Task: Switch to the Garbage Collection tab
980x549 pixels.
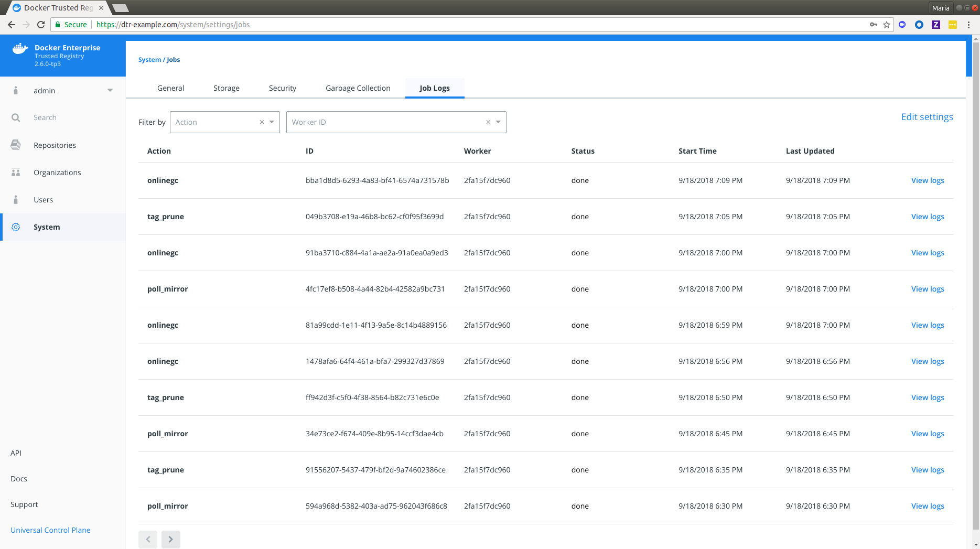Action: (x=358, y=88)
